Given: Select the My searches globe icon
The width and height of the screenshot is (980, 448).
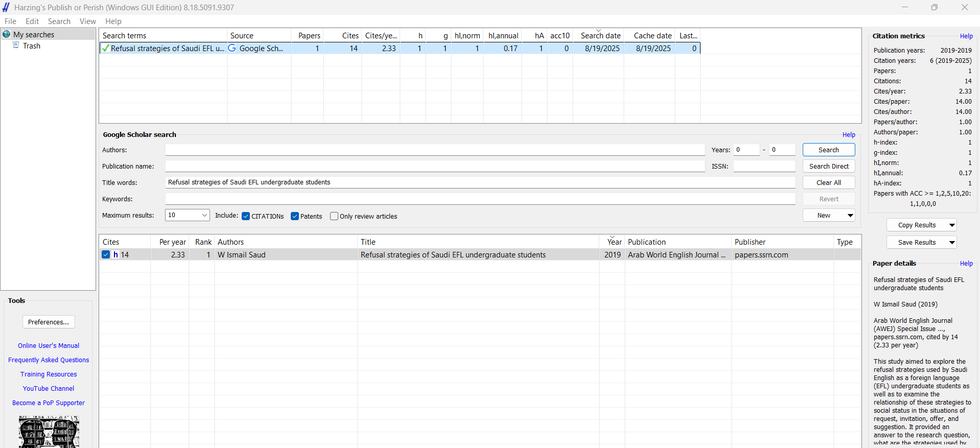Looking at the screenshot, I should point(7,34).
